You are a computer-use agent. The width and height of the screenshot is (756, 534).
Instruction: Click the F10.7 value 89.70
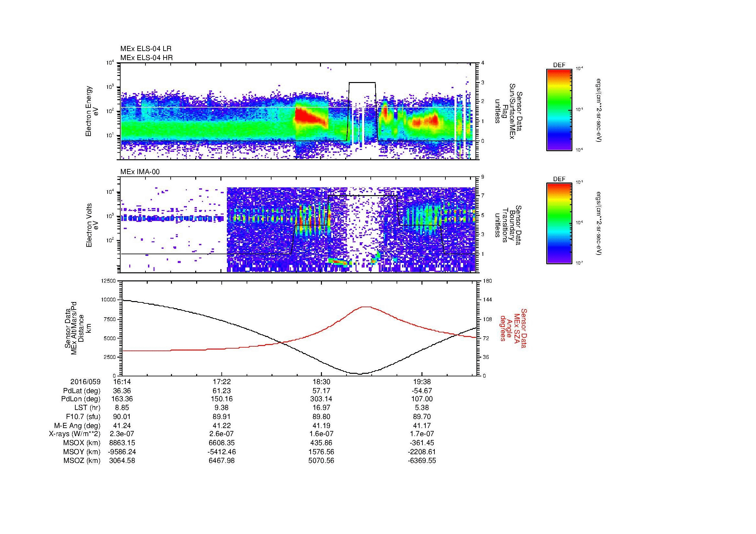click(x=422, y=416)
